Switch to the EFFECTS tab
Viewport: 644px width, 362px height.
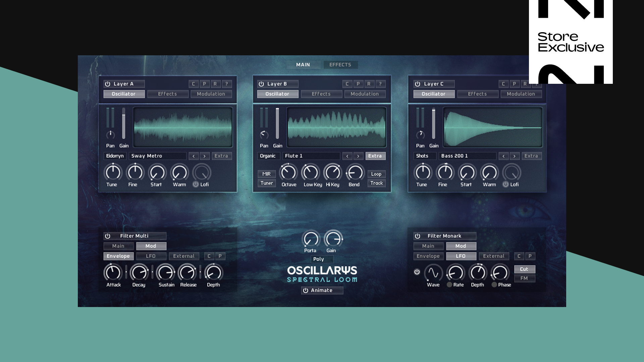[340, 64]
